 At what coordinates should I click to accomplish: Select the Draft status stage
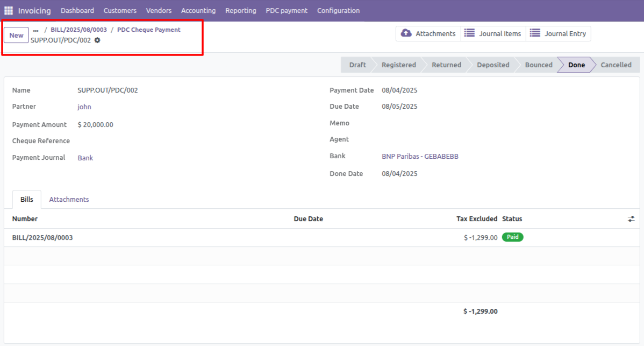[357, 65]
